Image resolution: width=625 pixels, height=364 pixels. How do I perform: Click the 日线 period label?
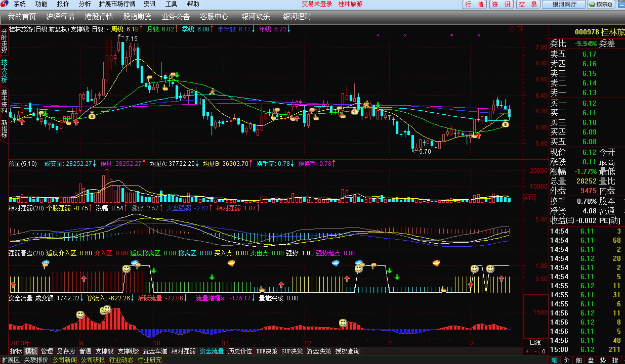[x=535, y=342]
